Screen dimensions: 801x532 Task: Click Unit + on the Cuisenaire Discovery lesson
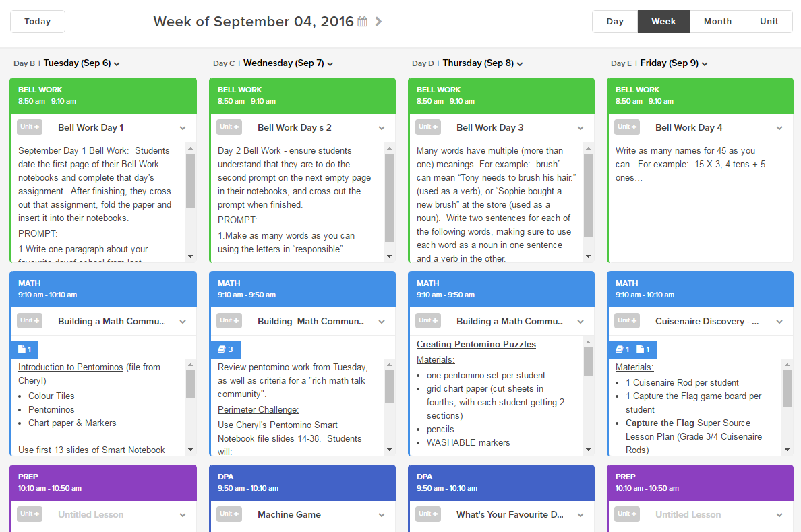point(626,321)
